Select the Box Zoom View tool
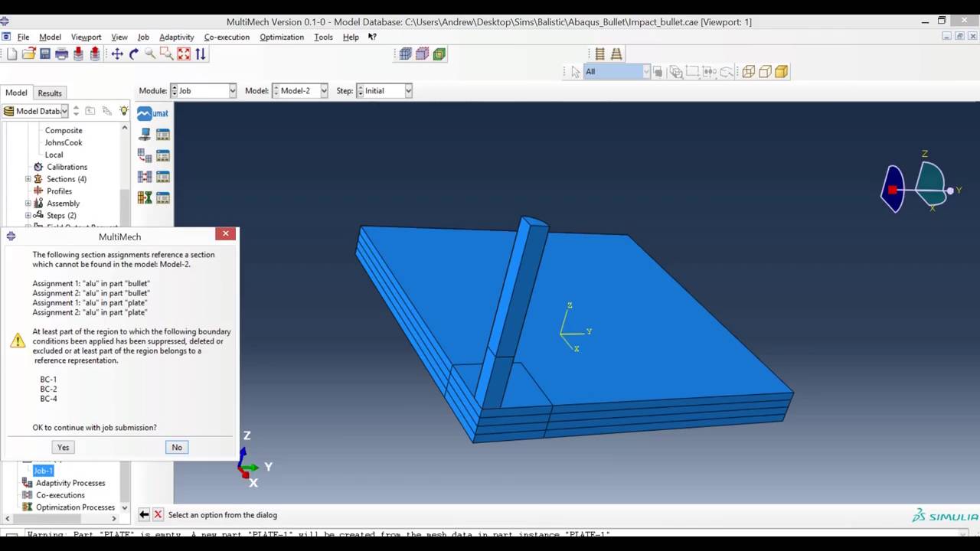The height and width of the screenshot is (551, 980). (x=167, y=54)
